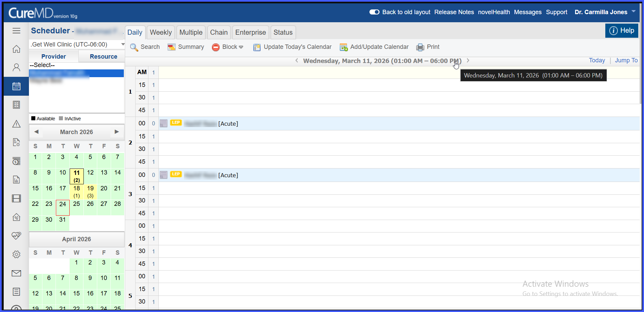Go to previous month in mini calendar
This screenshot has width=644, height=312.
(x=36, y=132)
